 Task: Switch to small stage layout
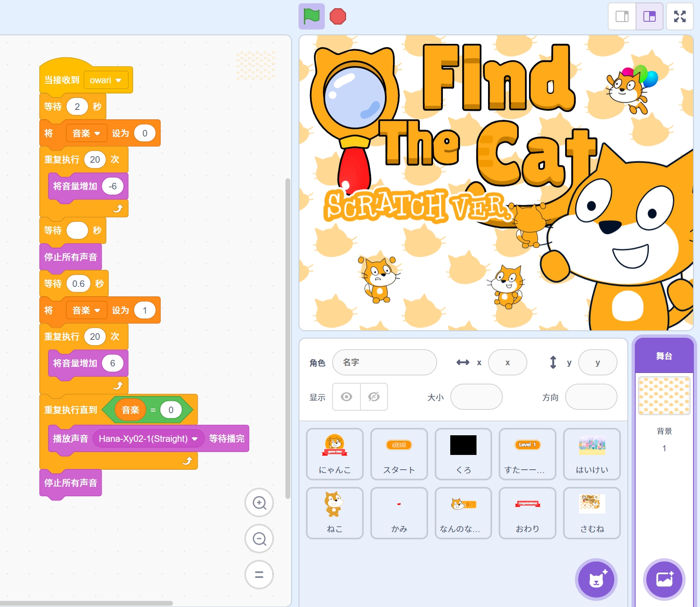click(x=622, y=16)
